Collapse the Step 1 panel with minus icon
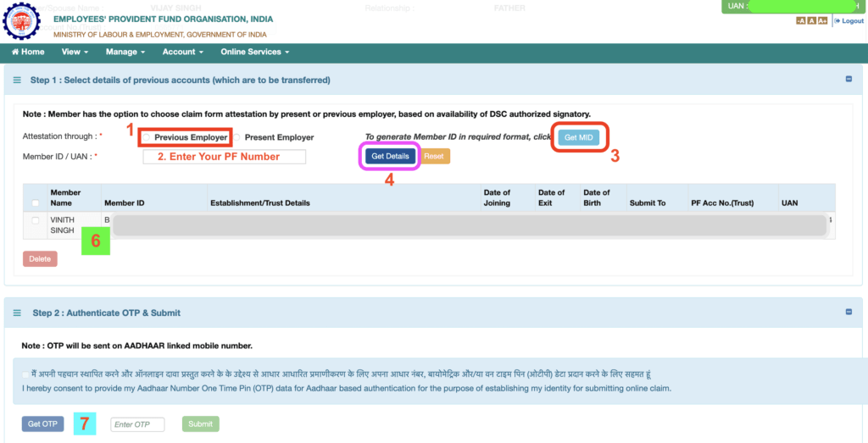 pyautogui.click(x=849, y=79)
